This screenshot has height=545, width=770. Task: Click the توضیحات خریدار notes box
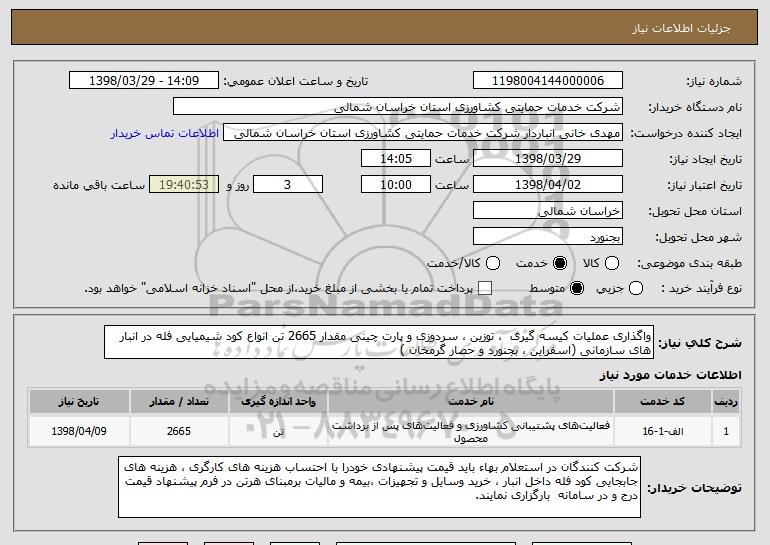[x=379, y=487]
